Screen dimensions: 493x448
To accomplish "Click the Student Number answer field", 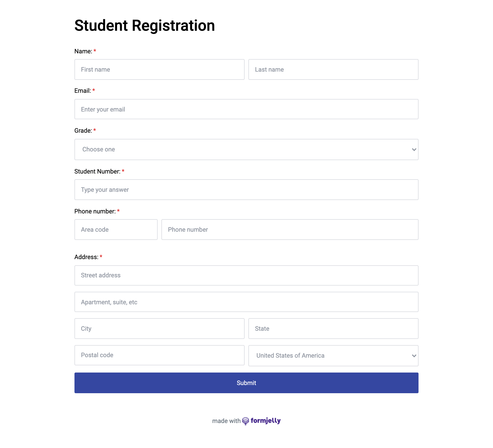I will click(x=246, y=190).
